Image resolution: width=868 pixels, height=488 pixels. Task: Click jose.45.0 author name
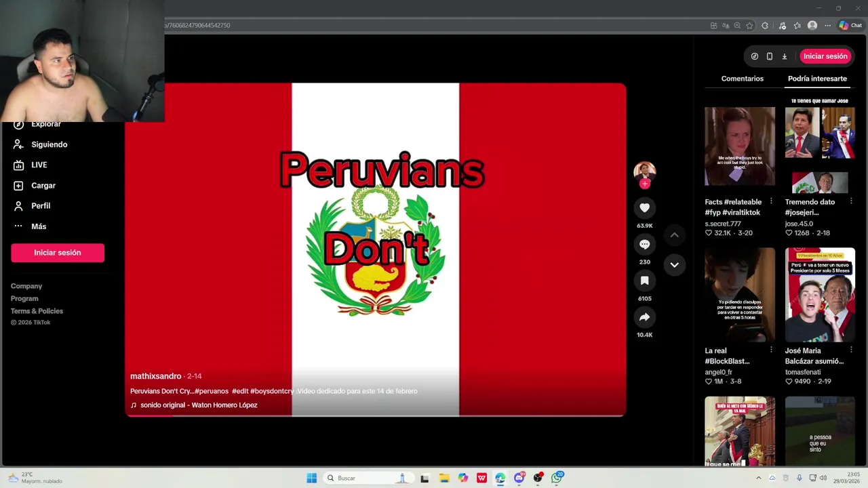point(799,224)
